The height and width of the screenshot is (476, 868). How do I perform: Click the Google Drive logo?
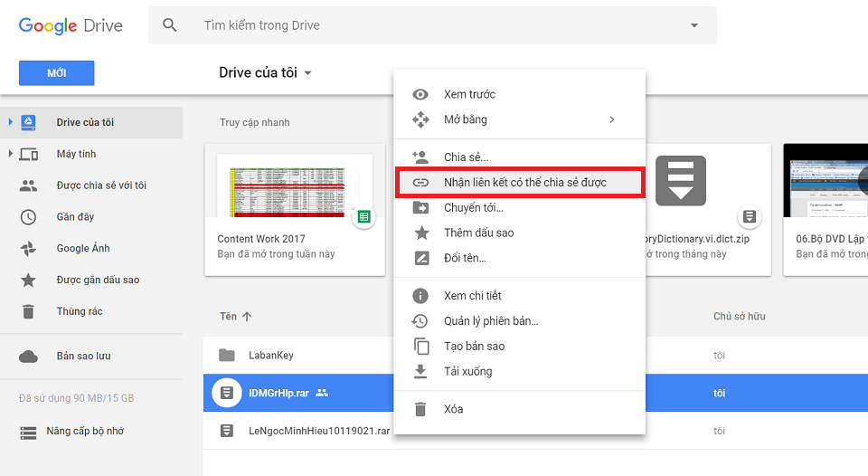point(71,25)
